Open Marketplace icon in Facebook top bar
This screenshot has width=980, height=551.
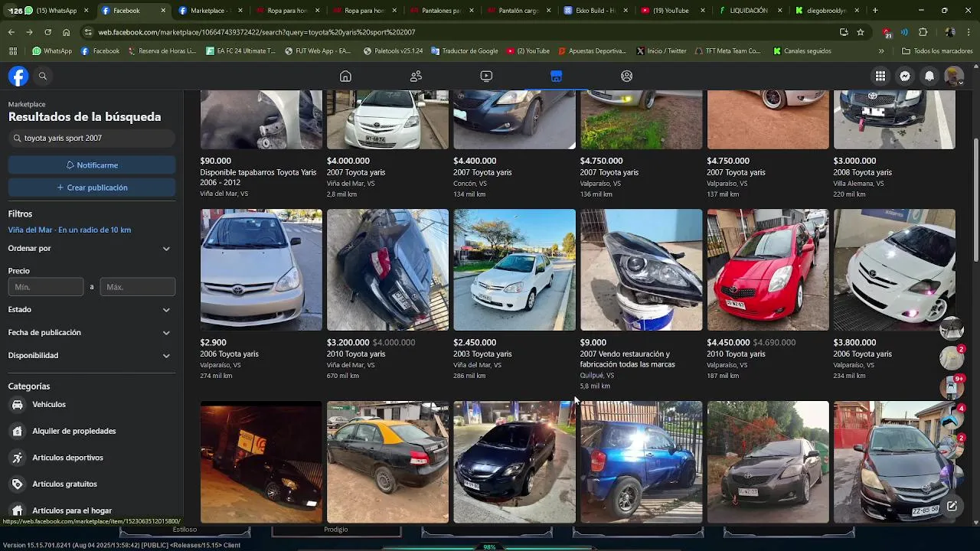coord(557,76)
